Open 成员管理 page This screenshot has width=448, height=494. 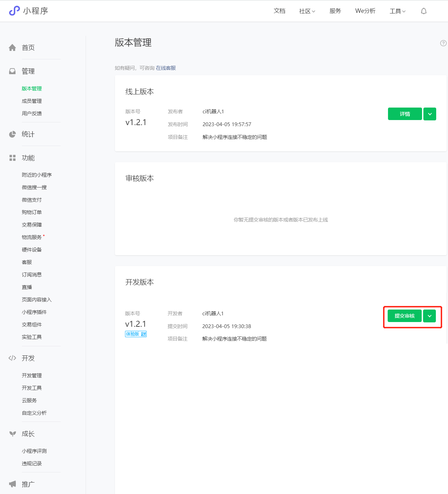point(32,101)
